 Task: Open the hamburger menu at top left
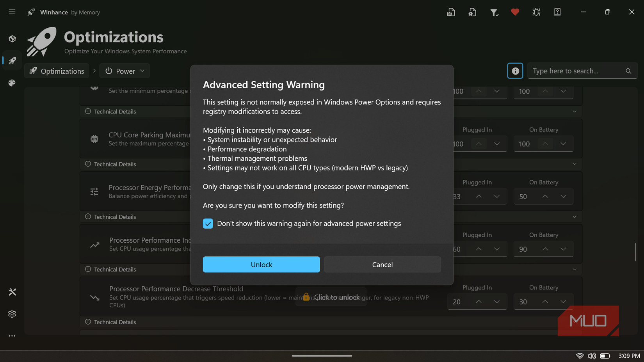pyautogui.click(x=12, y=12)
